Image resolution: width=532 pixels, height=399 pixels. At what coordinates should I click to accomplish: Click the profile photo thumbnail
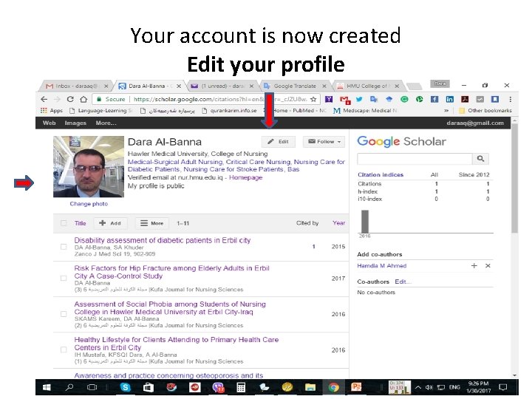tap(89, 166)
